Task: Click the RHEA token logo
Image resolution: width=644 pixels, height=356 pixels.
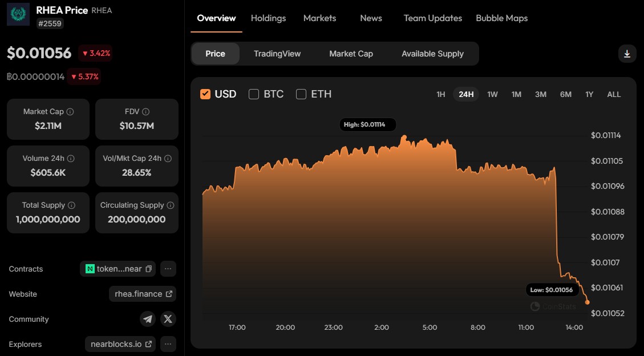Action: click(x=18, y=14)
